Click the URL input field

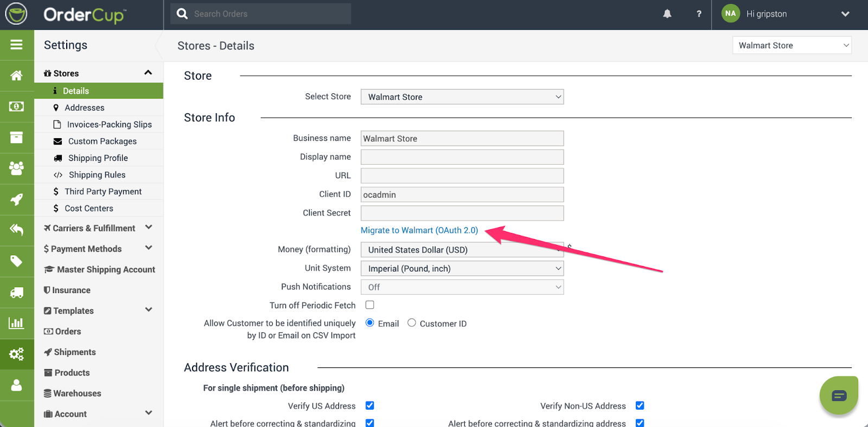[462, 176]
